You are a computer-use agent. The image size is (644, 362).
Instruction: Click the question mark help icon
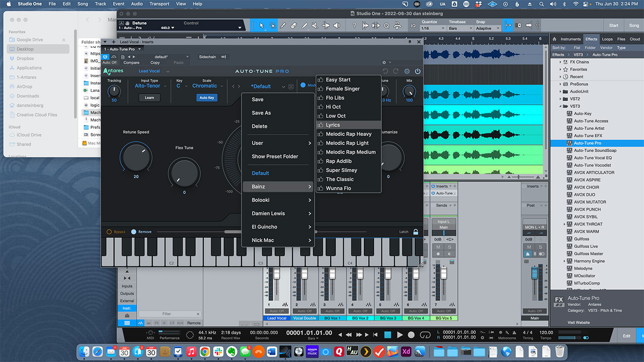pyautogui.click(x=354, y=26)
